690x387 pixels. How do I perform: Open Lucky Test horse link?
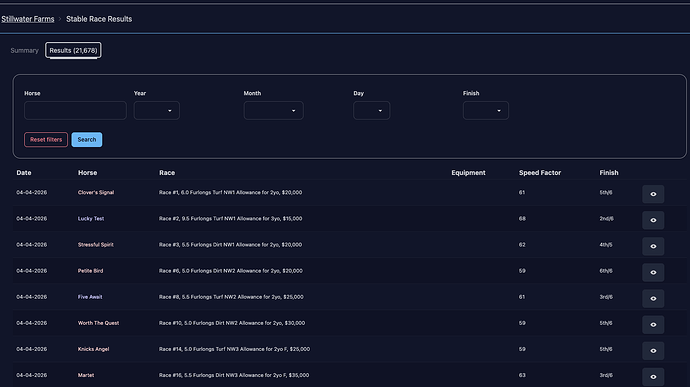91,218
